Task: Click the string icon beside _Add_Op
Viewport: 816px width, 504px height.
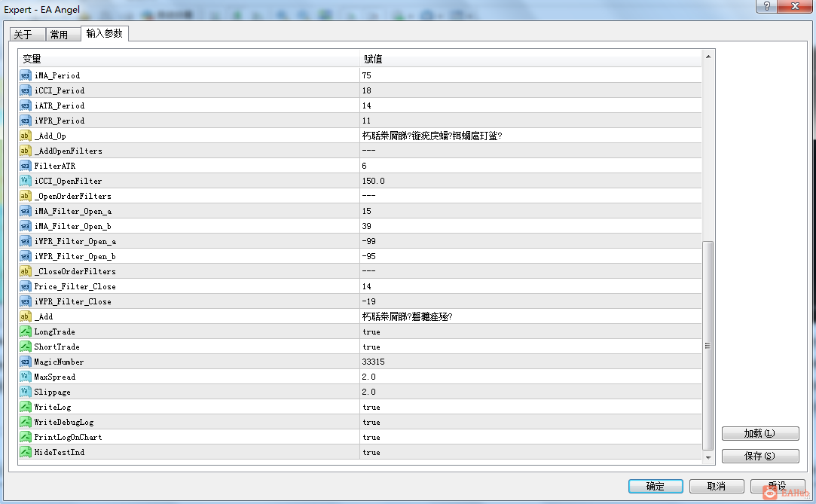Action: click(x=25, y=136)
